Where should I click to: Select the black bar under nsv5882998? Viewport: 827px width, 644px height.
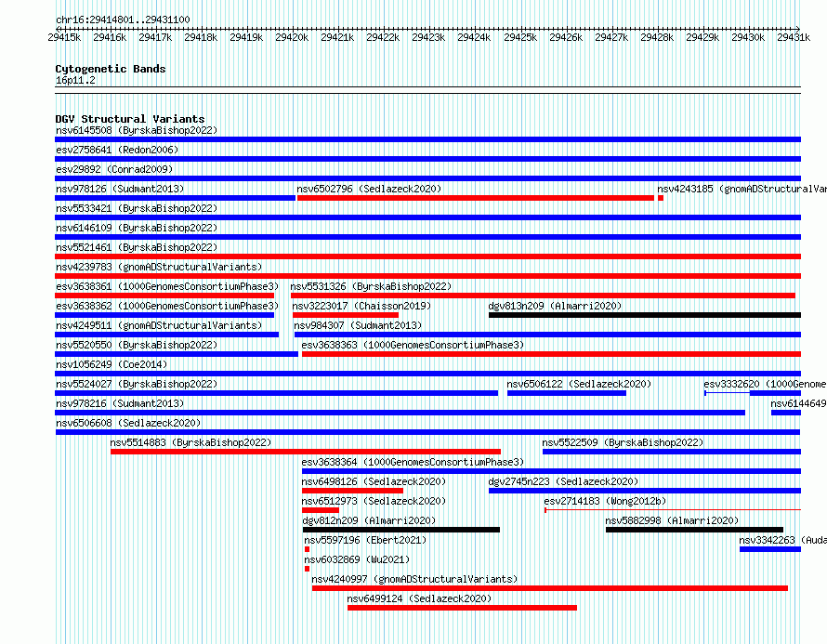[x=695, y=530]
